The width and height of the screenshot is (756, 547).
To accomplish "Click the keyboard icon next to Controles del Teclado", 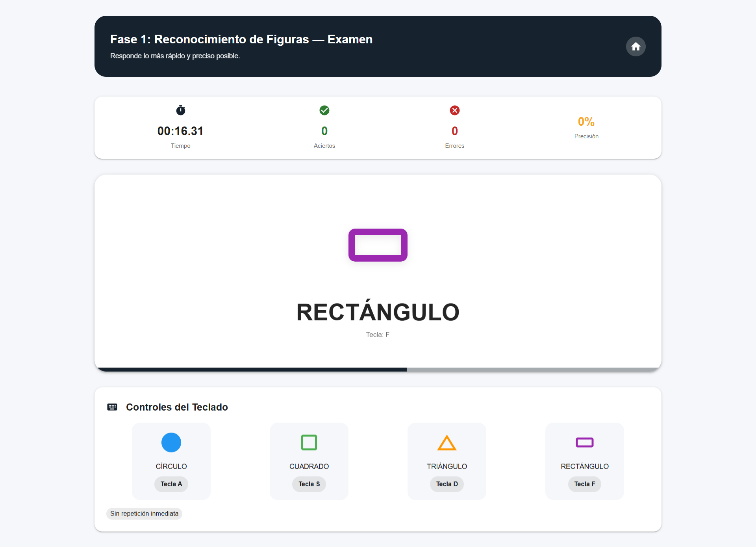I will tap(112, 407).
